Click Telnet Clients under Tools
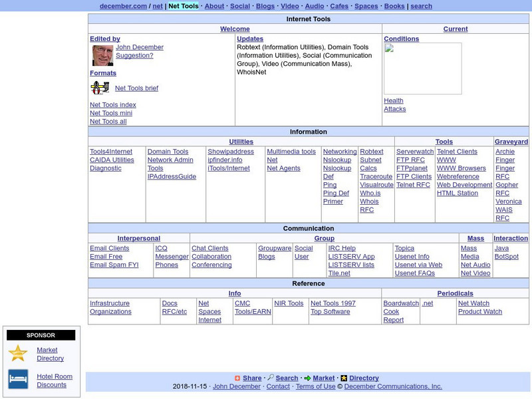 pos(457,151)
